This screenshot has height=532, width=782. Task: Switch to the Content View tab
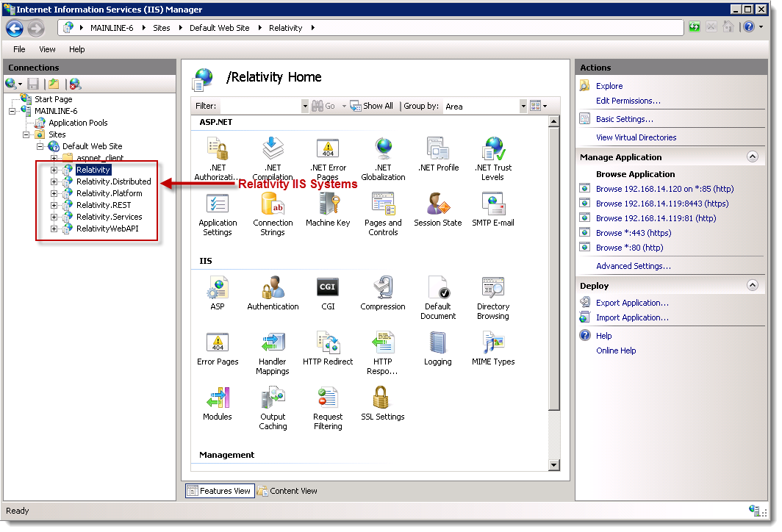coord(287,491)
